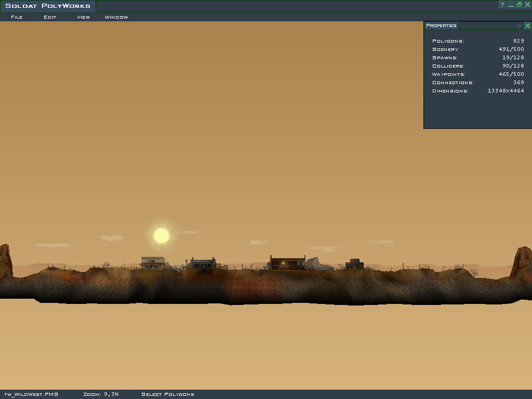Collapse the Properties panel with arrow
Viewport: 532px width, 399px height.
pos(519,25)
